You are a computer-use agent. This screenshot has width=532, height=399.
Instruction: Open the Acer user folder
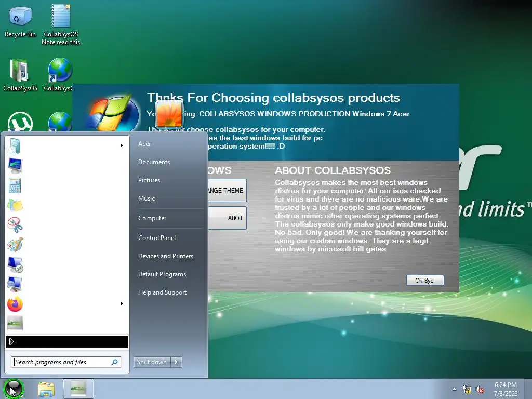pyautogui.click(x=144, y=144)
